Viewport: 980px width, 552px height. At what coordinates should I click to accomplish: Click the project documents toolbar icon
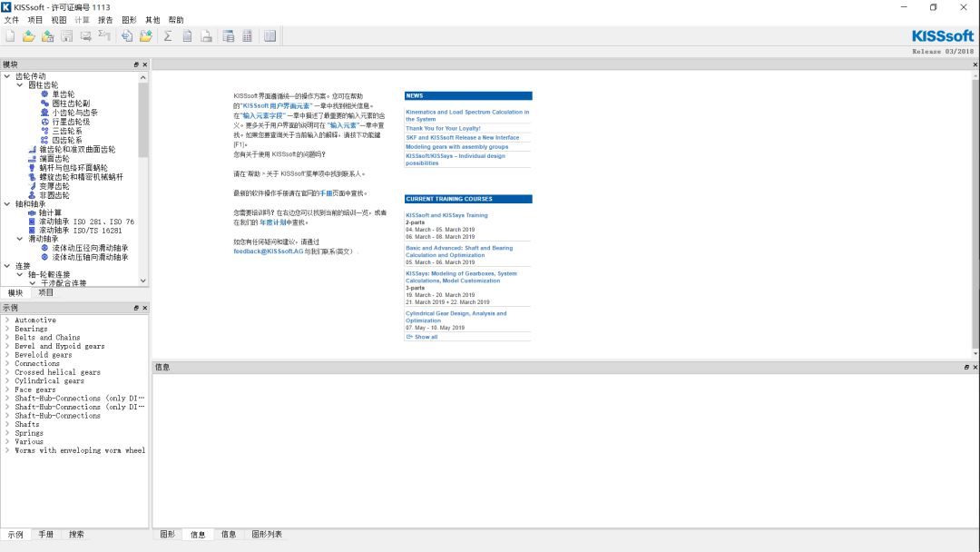127,36
